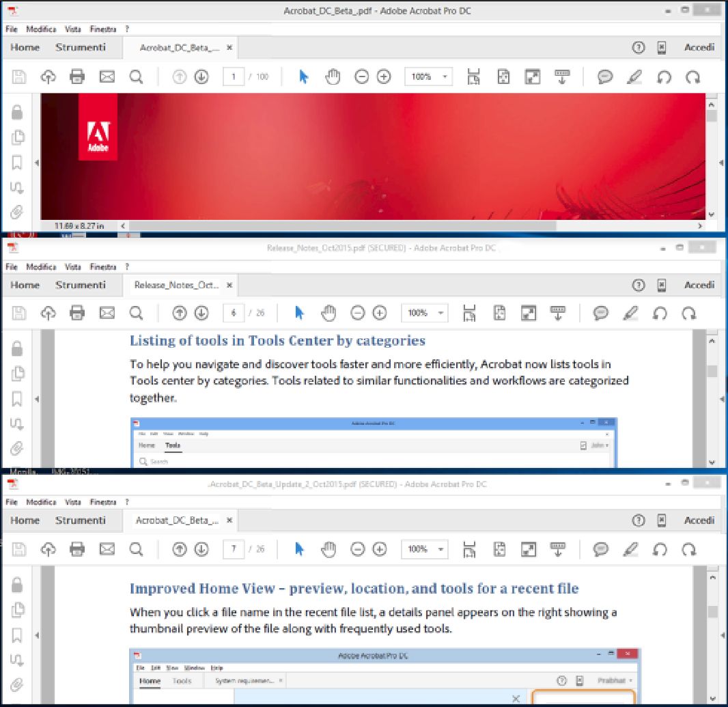Open Attachments paperclip in top window sidebar
The width and height of the screenshot is (728, 707).
16,212
